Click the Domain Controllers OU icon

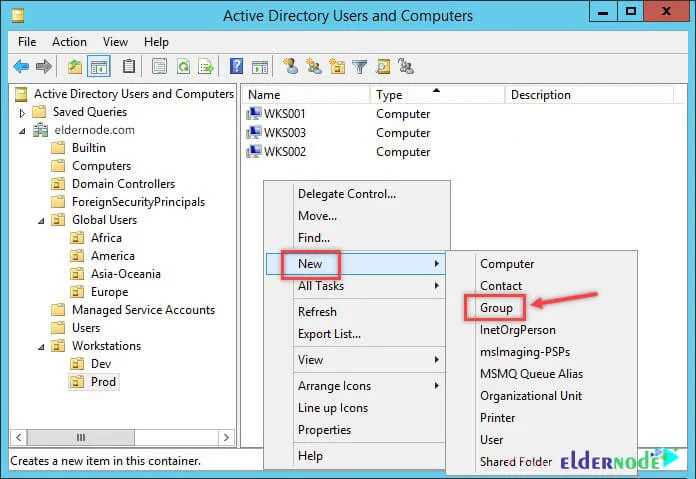[x=58, y=183]
